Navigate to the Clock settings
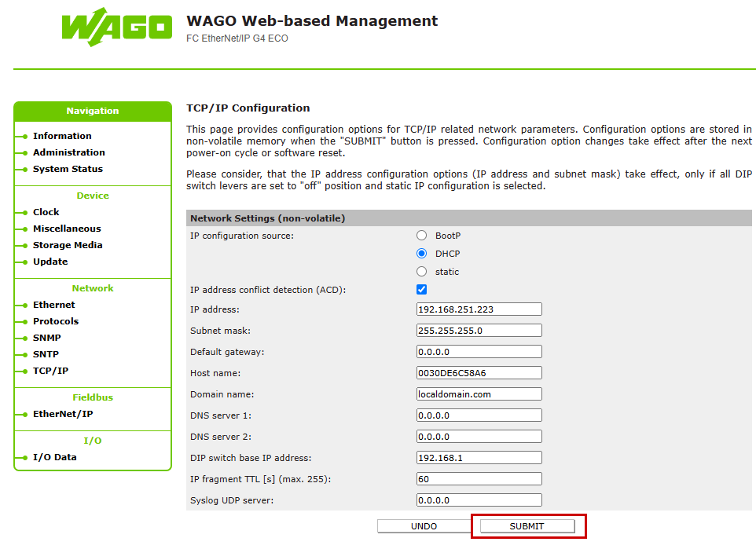 [46, 212]
